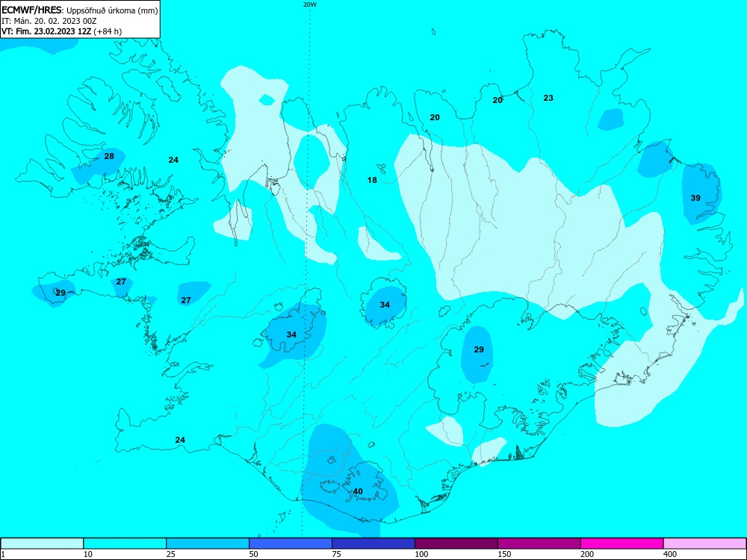Image resolution: width=747 pixels, height=560 pixels.
Task: Click the legend tick label '10'
Action: point(88,554)
